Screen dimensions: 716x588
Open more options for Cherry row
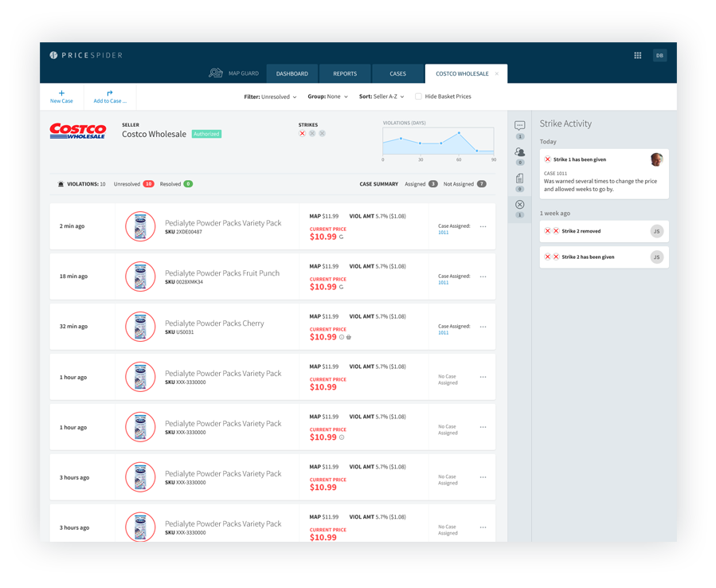point(483,327)
